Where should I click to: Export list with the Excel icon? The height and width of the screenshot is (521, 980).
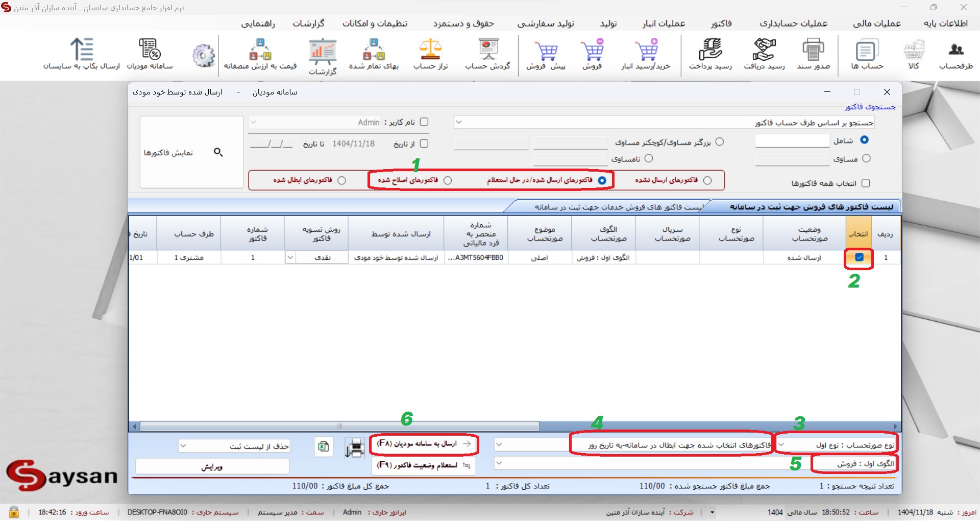pos(324,447)
